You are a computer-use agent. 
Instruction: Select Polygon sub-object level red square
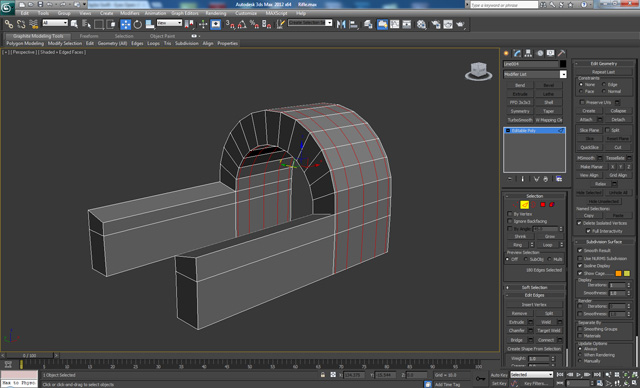click(543, 204)
